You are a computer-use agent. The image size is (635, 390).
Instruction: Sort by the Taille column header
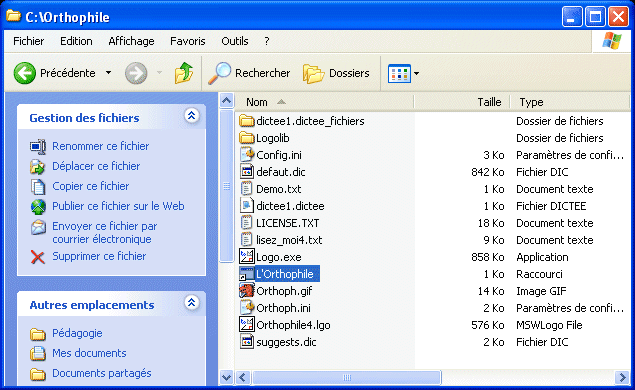tap(462, 102)
